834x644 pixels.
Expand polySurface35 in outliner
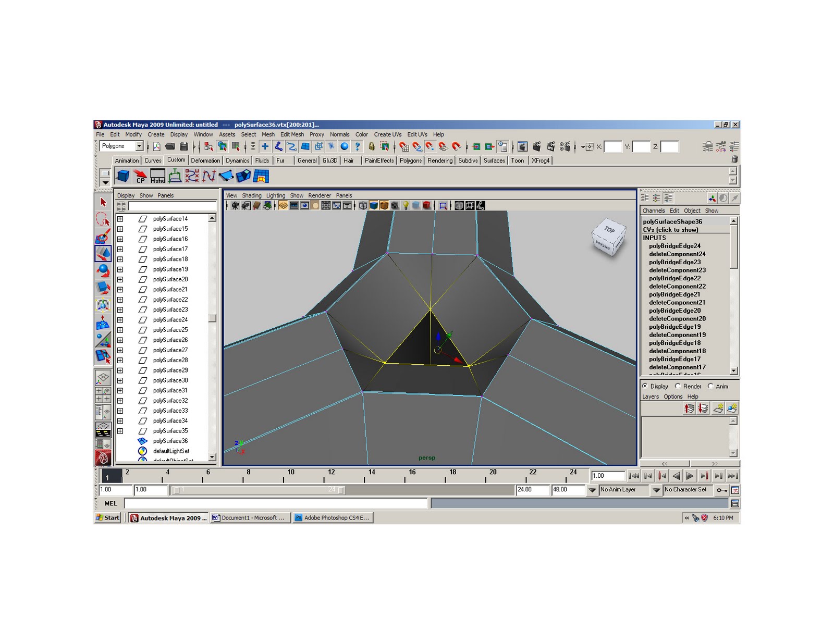[120, 431]
